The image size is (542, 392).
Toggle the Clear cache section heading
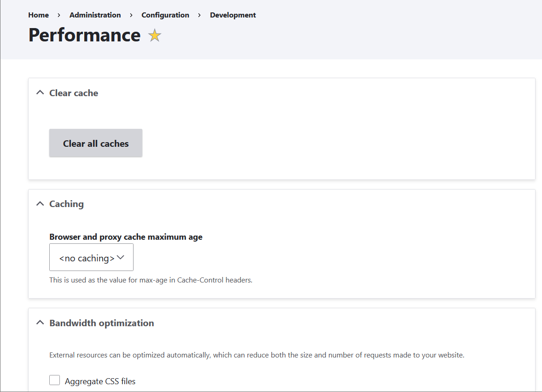click(74, 93)
